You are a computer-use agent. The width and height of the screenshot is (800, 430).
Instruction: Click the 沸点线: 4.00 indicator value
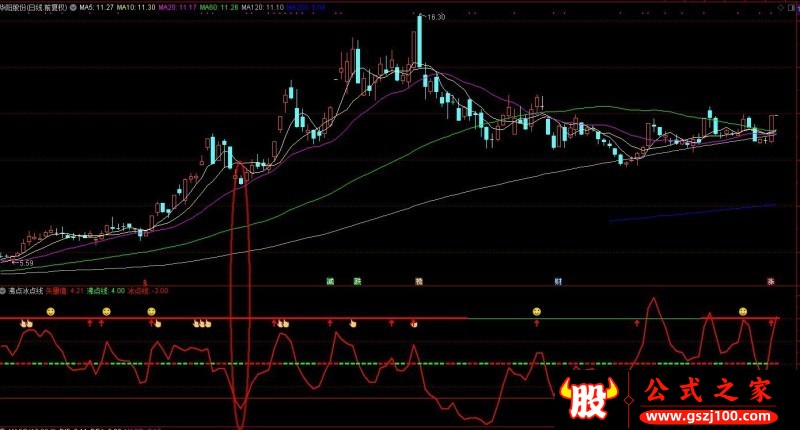pyautogui.click(x=106, y=291)
